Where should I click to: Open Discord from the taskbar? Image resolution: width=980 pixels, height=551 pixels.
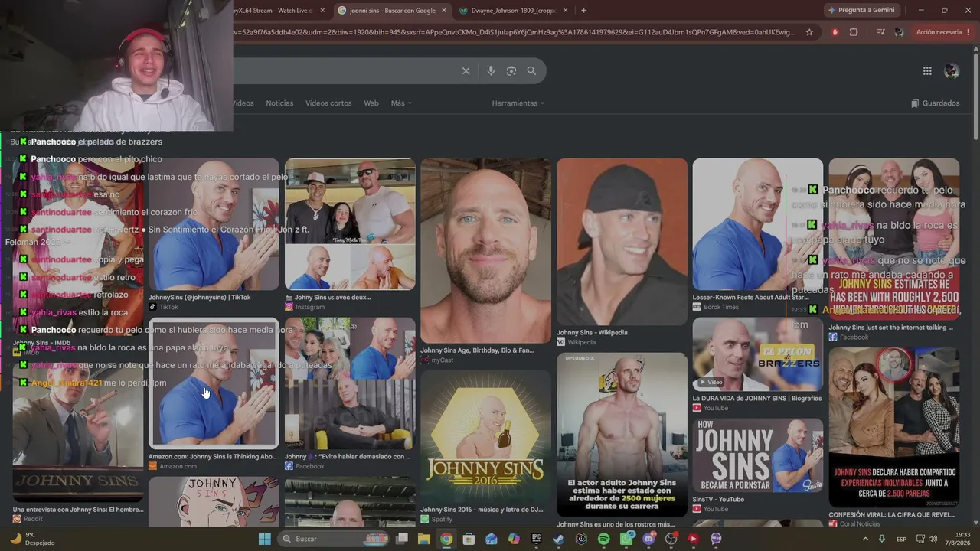(649, 539)
